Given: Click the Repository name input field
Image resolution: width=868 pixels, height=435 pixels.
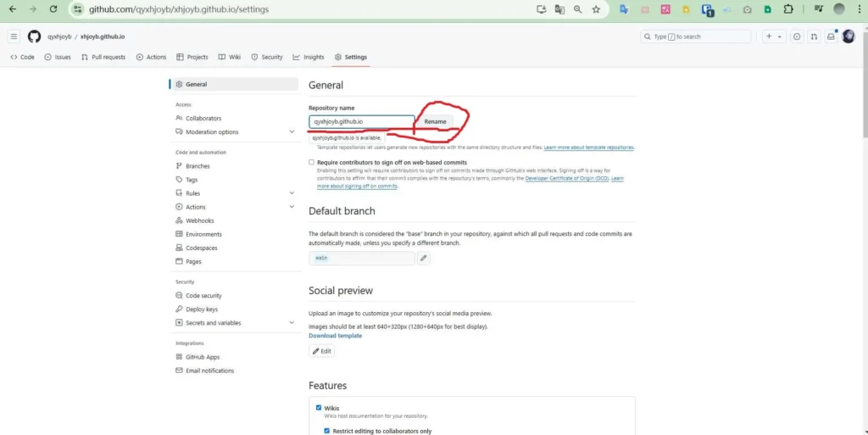Looking at the screenshot, I should click(361, 121).
